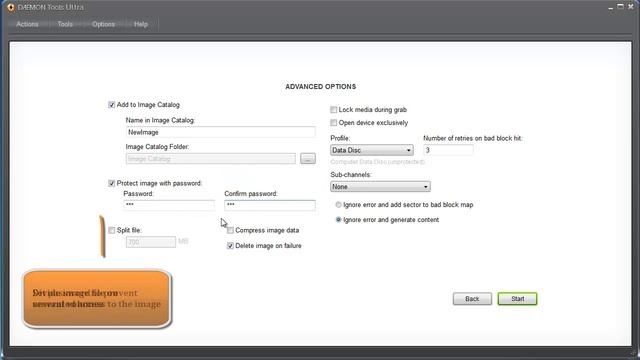Click the DAEMON Tools Ultra title bar icon
This screenshot has height=360, width=640.
(x=11, y=7)
